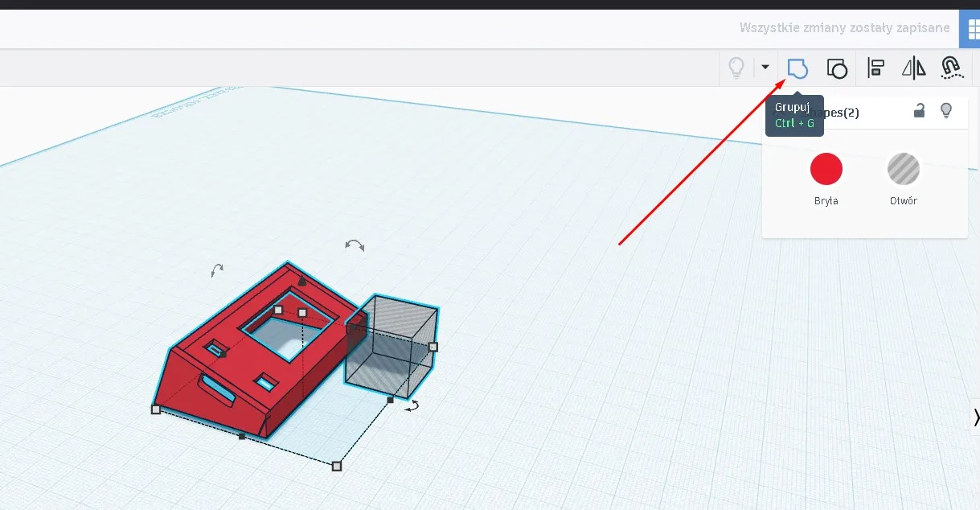Click the corner resize handle at the bottom of the selection

tap(337, 466)
